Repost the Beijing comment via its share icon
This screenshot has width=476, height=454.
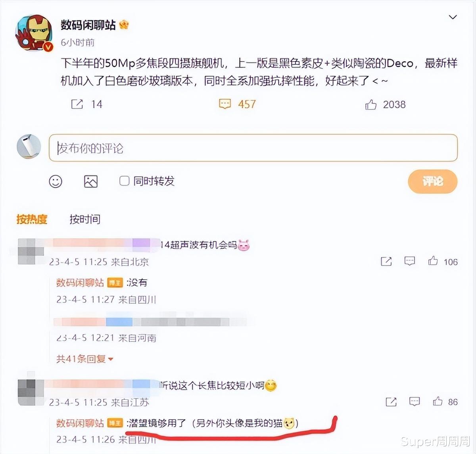click(386, 261)
